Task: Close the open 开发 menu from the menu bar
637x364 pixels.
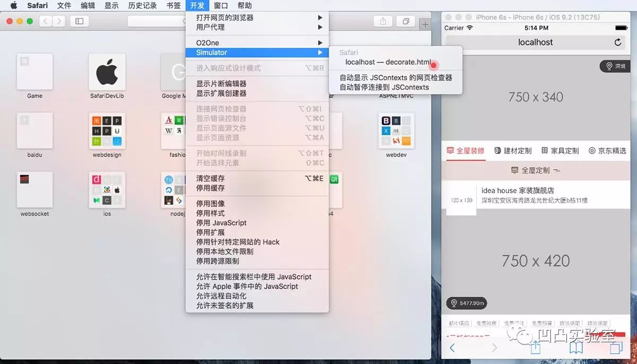Action: (x=197, y=6)
